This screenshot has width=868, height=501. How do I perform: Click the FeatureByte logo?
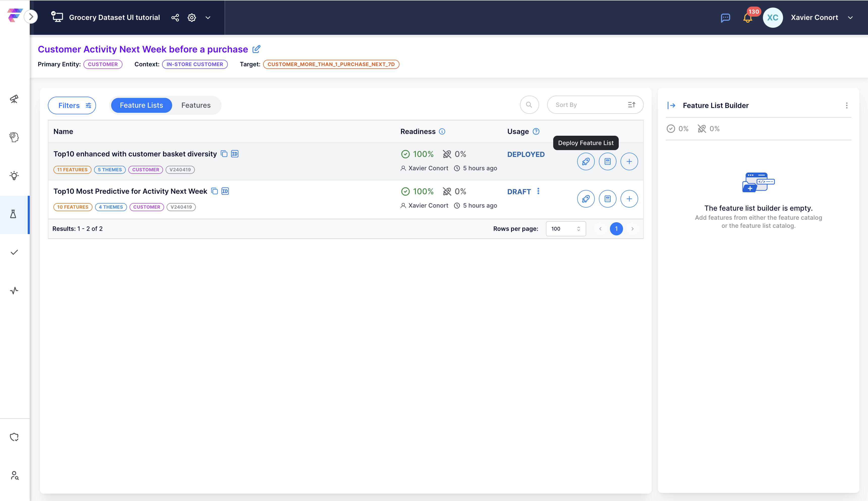pos(14,15)
